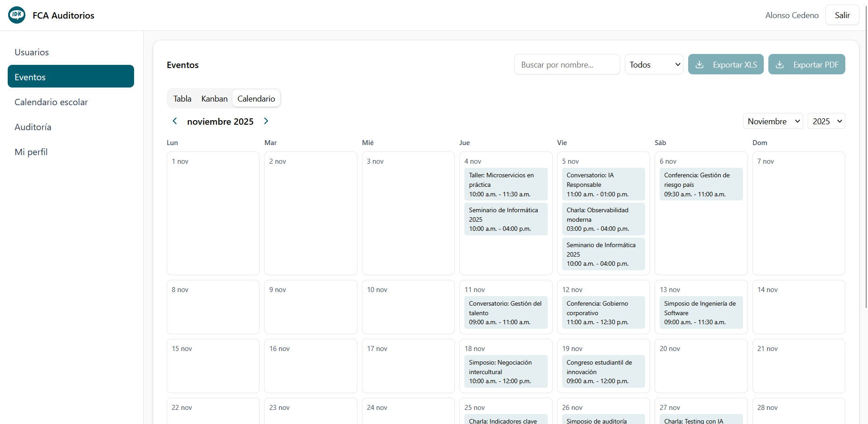Open Charla: Indicadores clave event
Screen dimensions: 868x424
click(x=506, y=419)
